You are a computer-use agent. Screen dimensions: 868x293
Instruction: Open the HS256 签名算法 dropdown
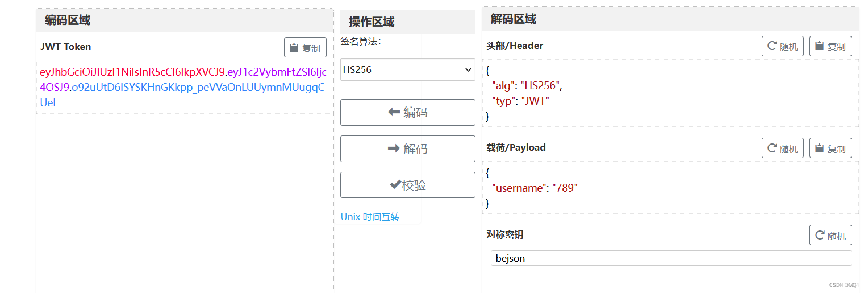tap(407, 69)
